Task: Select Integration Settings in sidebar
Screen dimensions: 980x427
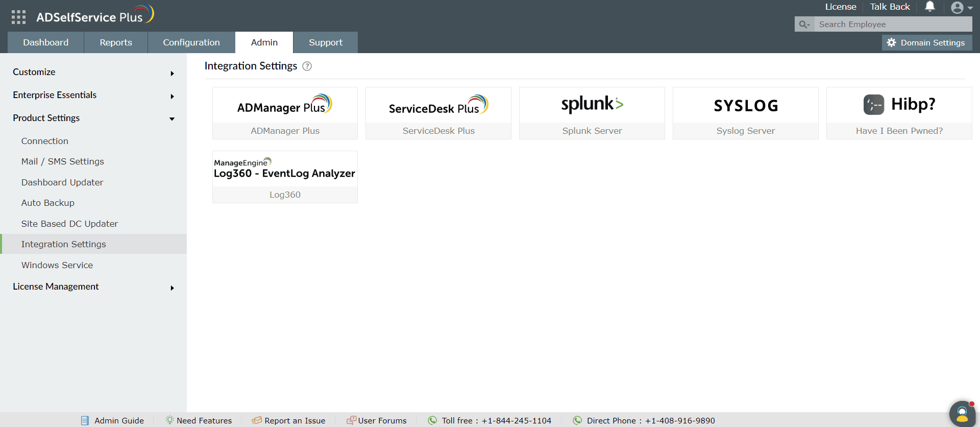Action: 93,244
